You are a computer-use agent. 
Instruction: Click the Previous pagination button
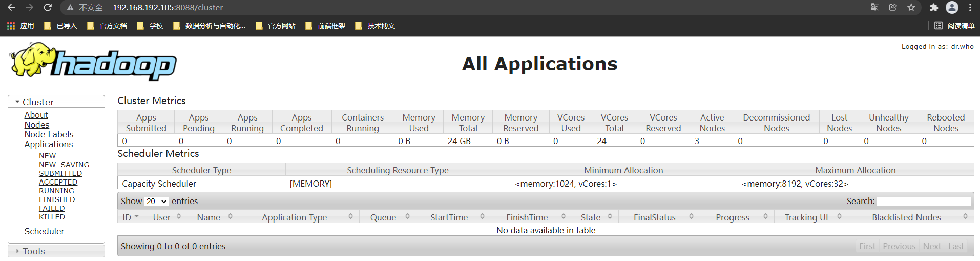point(899,246)
